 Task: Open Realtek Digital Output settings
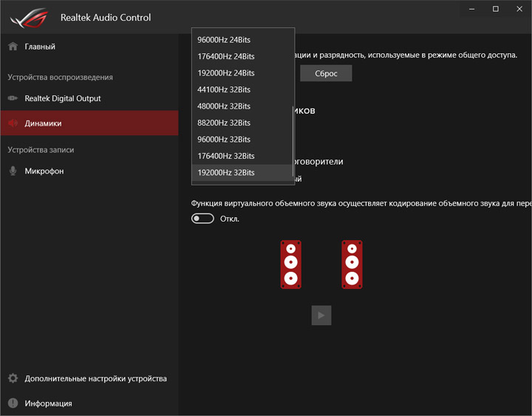point(89,98)
